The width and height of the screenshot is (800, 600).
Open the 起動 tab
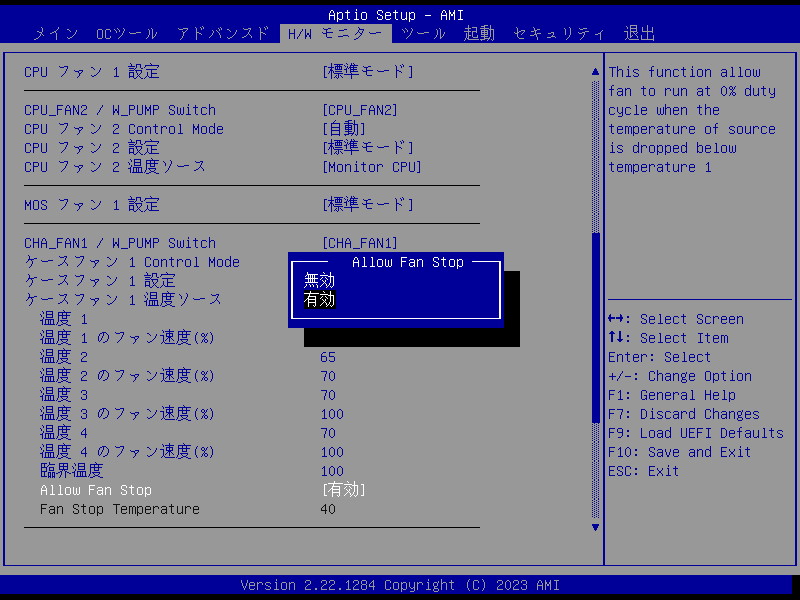(x=479, y=34)
